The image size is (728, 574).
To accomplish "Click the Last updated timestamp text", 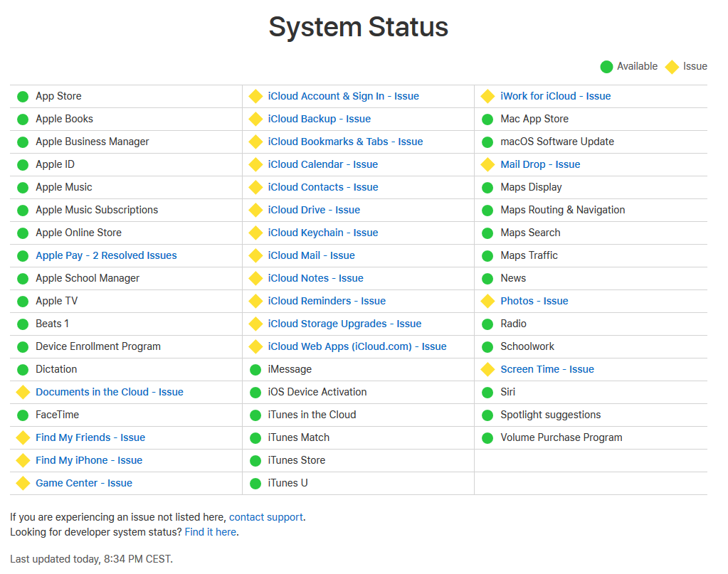I will click(92, 558).
